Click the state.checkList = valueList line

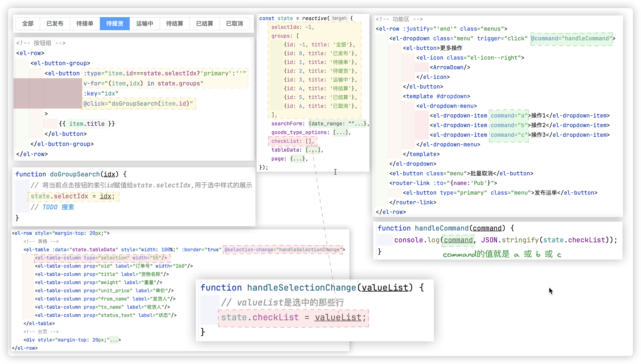click(293, 317)
